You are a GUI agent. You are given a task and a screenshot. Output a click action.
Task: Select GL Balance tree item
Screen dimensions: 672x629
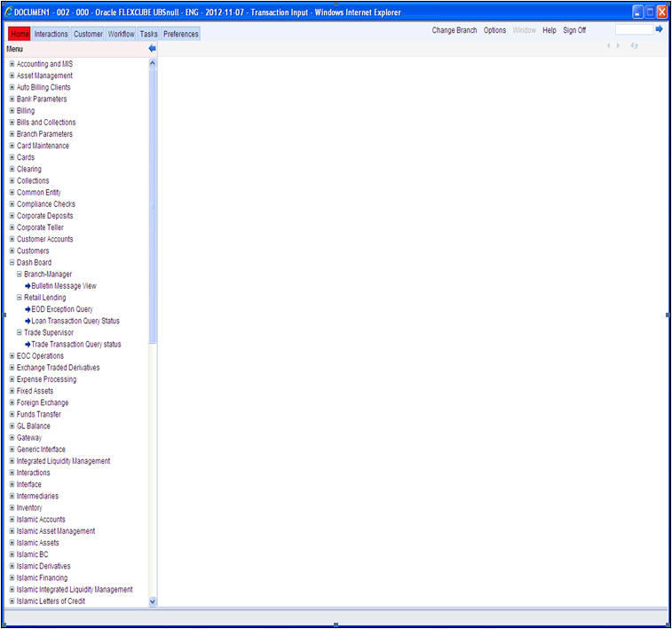tap(34, 426)
